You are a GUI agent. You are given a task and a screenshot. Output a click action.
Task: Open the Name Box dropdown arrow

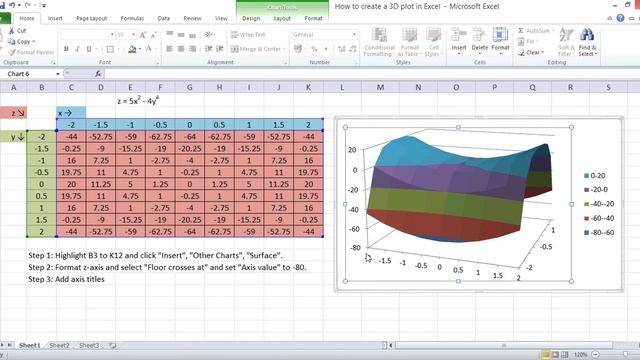point(58,74)
